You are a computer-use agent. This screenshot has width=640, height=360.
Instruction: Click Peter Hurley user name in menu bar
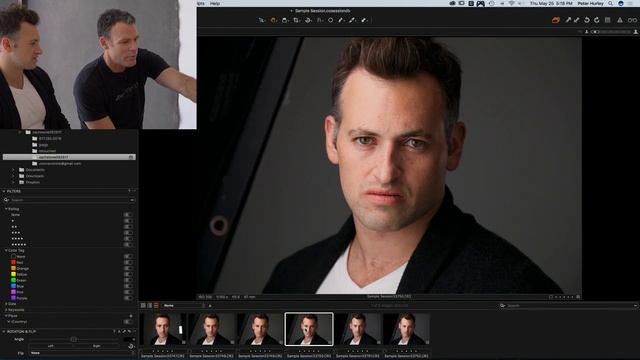tap(590, 3)
